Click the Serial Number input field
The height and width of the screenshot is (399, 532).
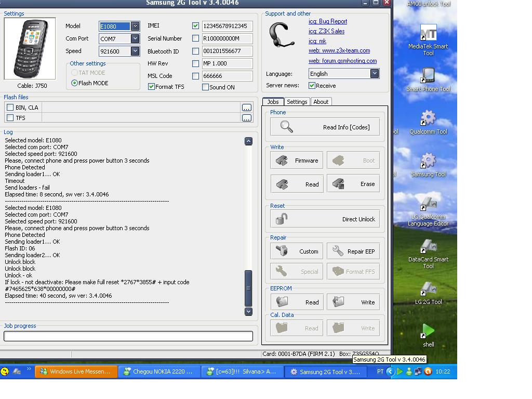pos(228,38)
